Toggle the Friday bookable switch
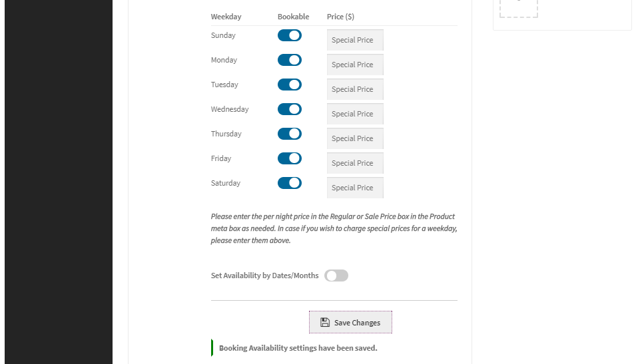 pyautogui.click(x=290, y=158)
